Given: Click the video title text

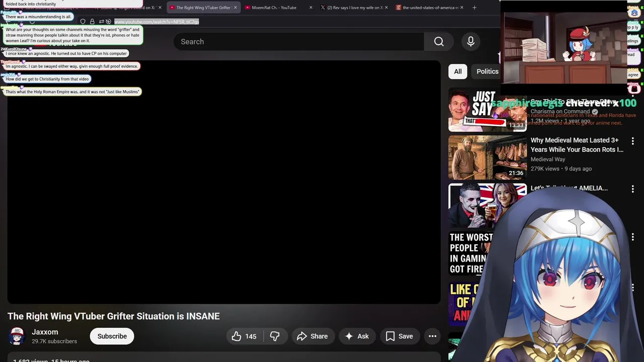Looking at the screenshot, I should point(114,316).
